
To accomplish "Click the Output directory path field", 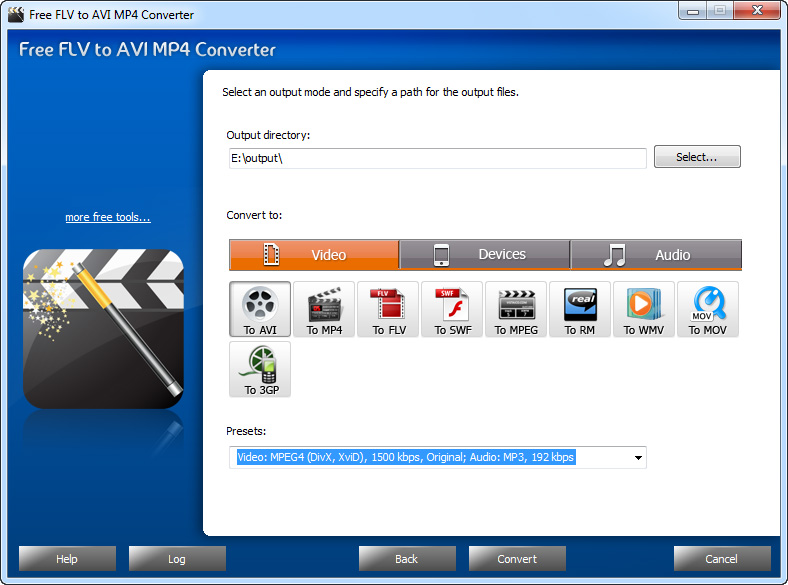I will point(438,158).
